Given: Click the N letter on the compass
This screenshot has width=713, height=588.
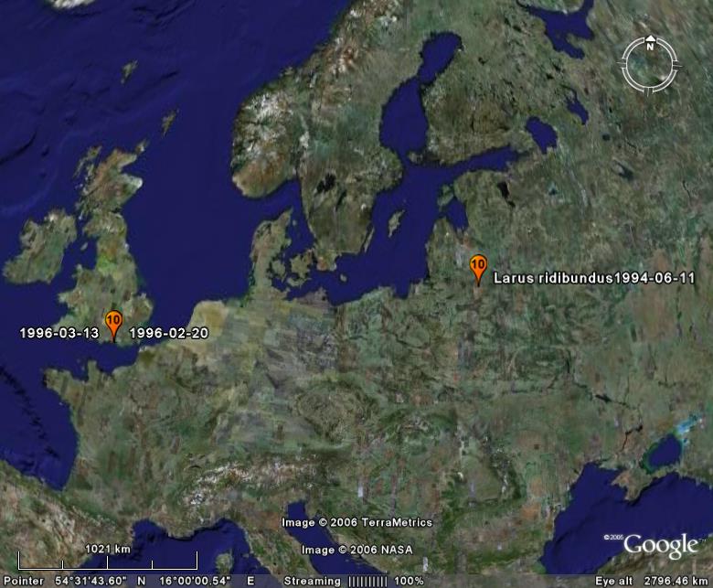Looking at the screenshot, I should 650,48.
